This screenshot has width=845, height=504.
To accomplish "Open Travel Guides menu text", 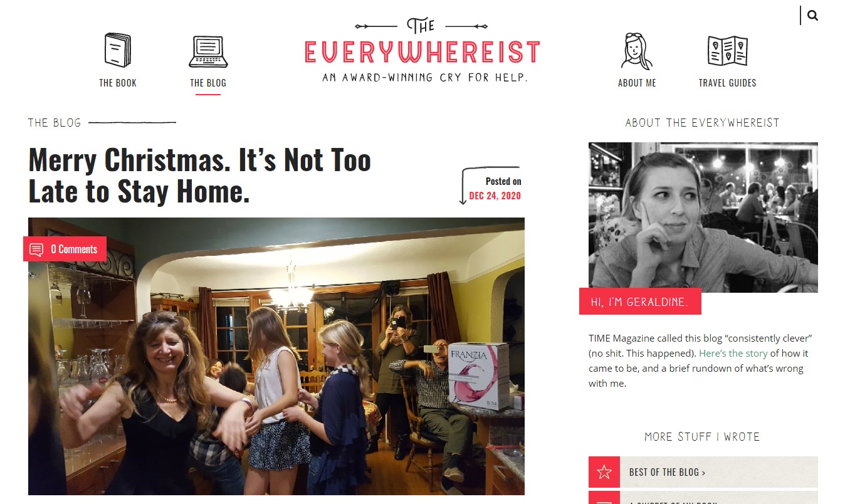I will (727, 83).
